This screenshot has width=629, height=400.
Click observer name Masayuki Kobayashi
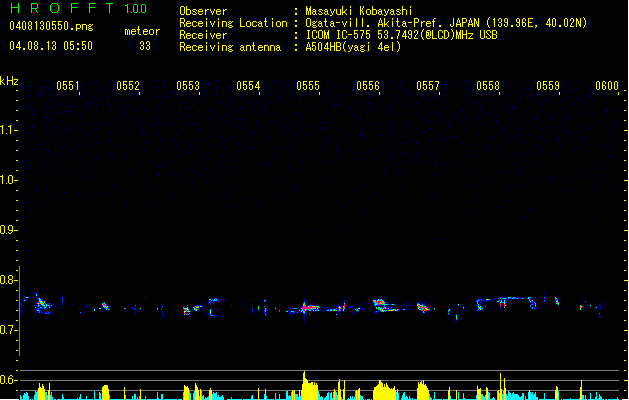[359, 11]
